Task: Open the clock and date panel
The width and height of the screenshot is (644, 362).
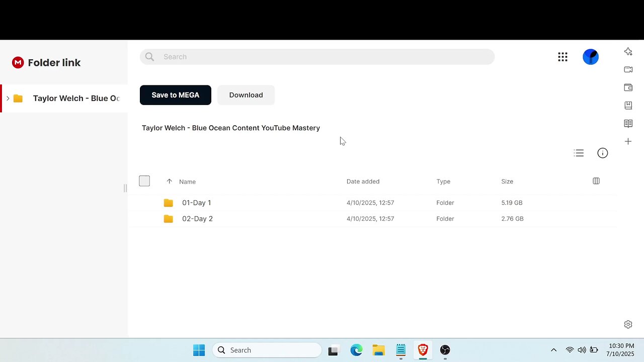Action: click(621, 350)
